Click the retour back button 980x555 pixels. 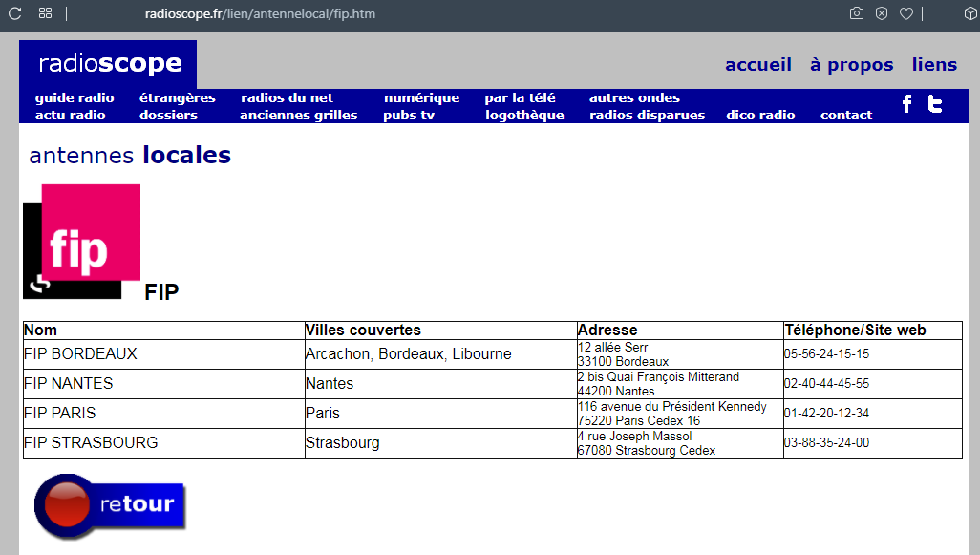[110, 505]
